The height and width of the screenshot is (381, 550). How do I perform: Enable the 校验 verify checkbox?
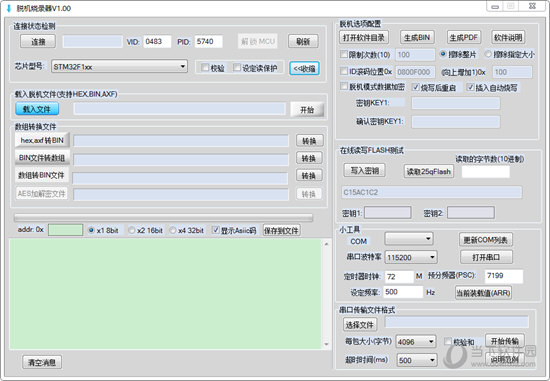coord(205,67)
